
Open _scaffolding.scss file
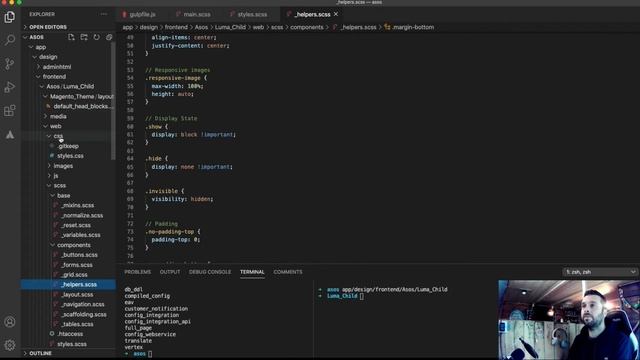68,315
